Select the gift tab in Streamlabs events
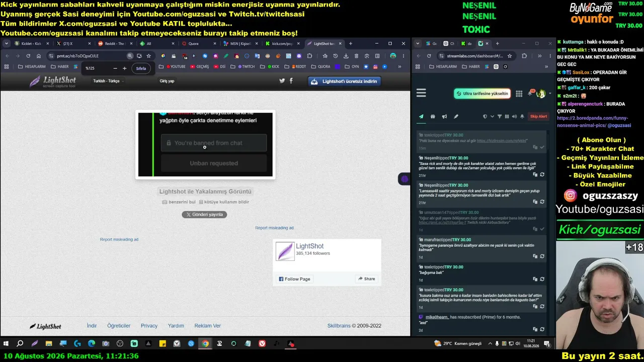644x362 pixels. pos(433,117)
